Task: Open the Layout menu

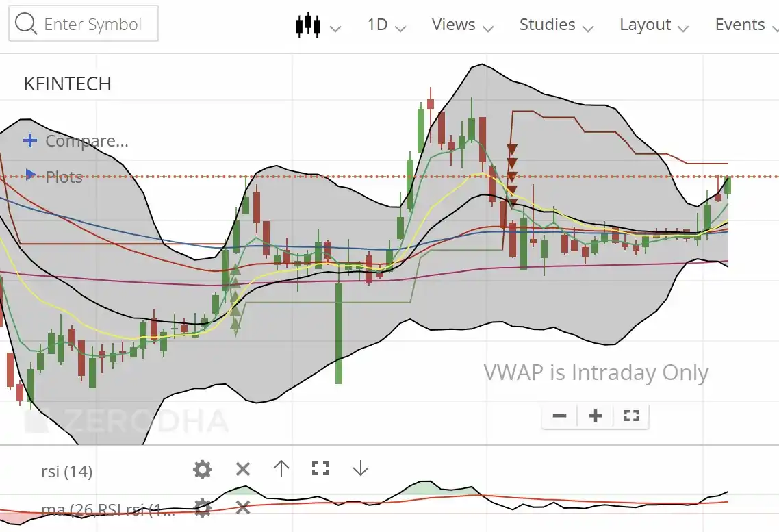Action: 654,25
